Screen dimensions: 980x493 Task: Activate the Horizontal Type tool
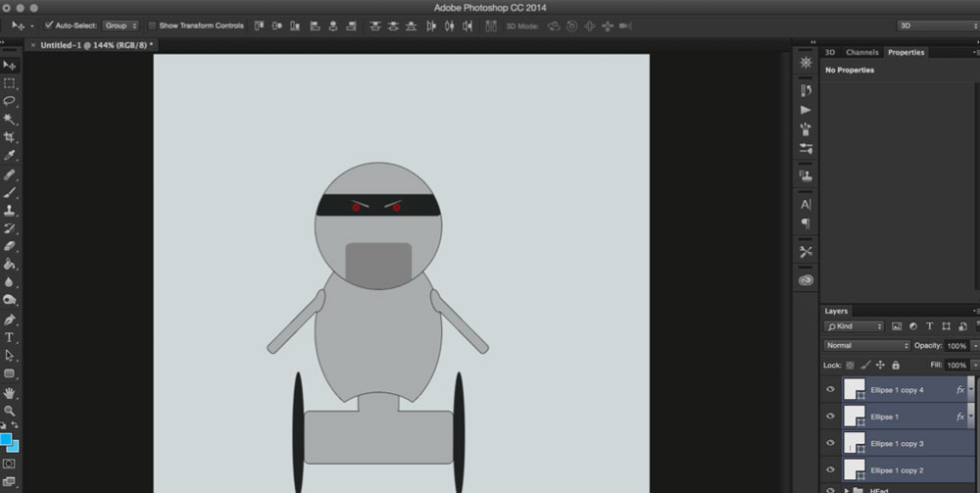click(x=10, y=337)
